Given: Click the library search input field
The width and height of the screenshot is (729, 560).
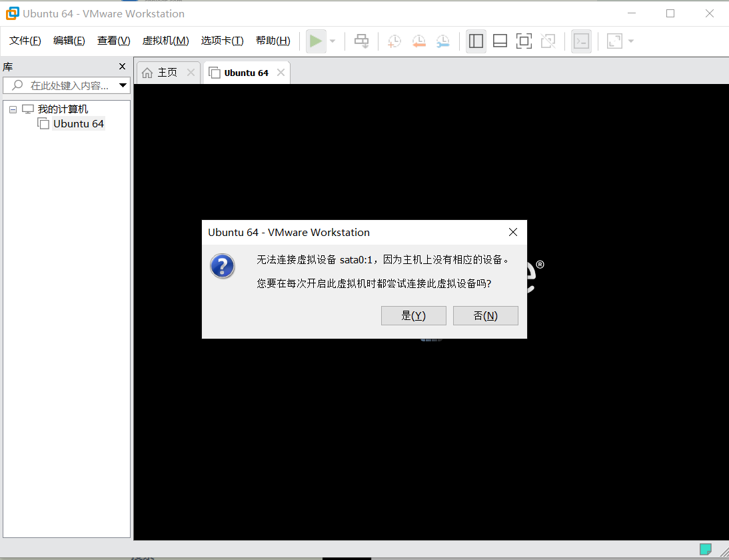Looking at the screenshot, I should 63,85.
